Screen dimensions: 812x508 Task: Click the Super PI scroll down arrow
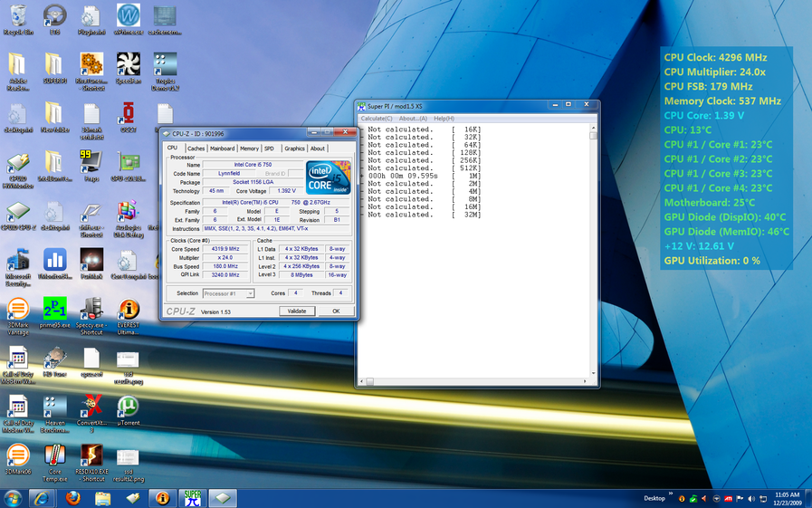593,373
